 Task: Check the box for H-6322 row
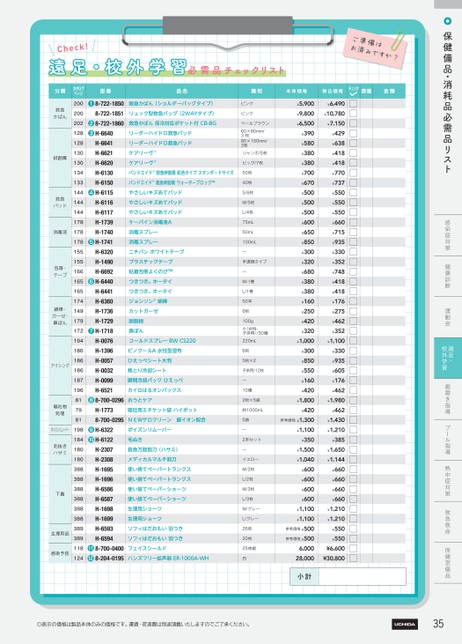pyautogui.click(x=353, y=430)
